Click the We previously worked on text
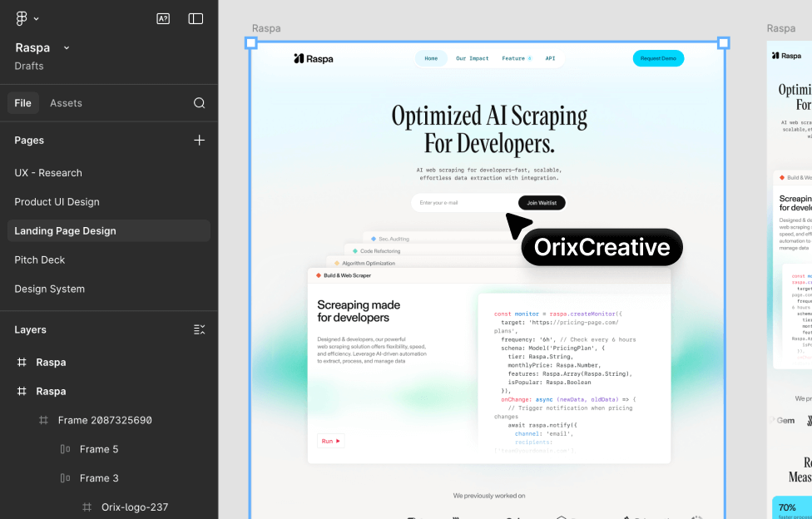This screenshot has height=519, width=812. coord(489,496)
